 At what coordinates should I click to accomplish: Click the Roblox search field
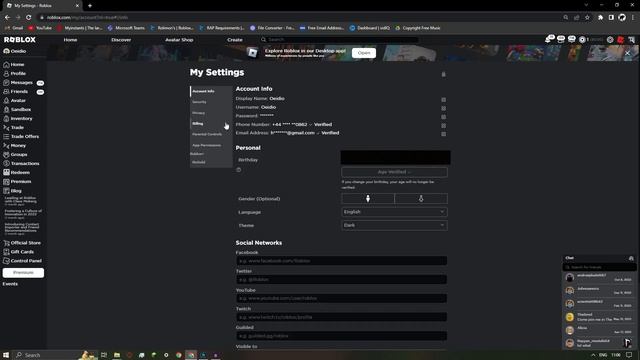click(339, 40)
